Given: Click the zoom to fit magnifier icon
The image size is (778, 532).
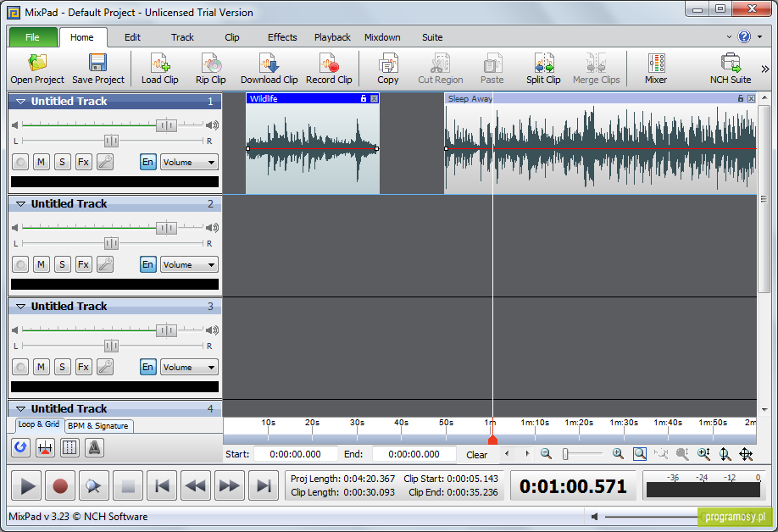Looking at the screenshot, I should (640, 454).
